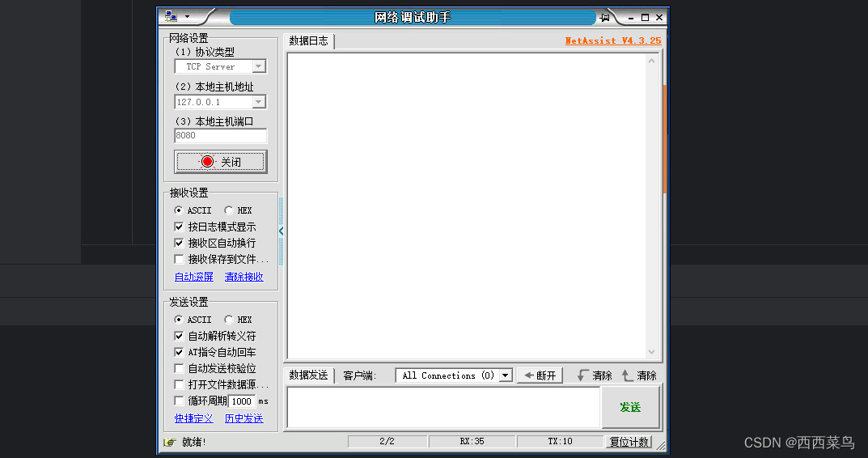Viewport: 868px width, 458px height.
Task: Click the 关闭 server button
Action: (220, 162)
